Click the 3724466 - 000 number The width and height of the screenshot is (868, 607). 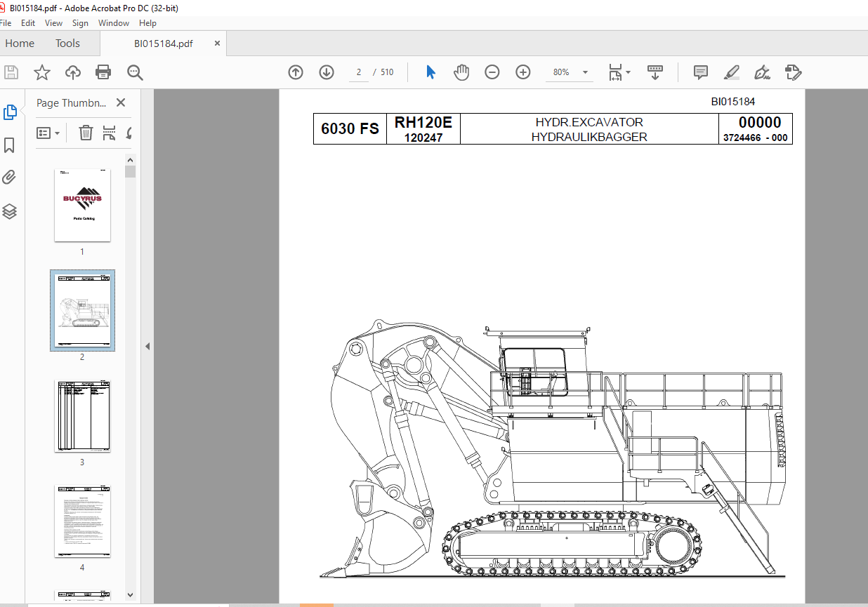pos(755,138)
